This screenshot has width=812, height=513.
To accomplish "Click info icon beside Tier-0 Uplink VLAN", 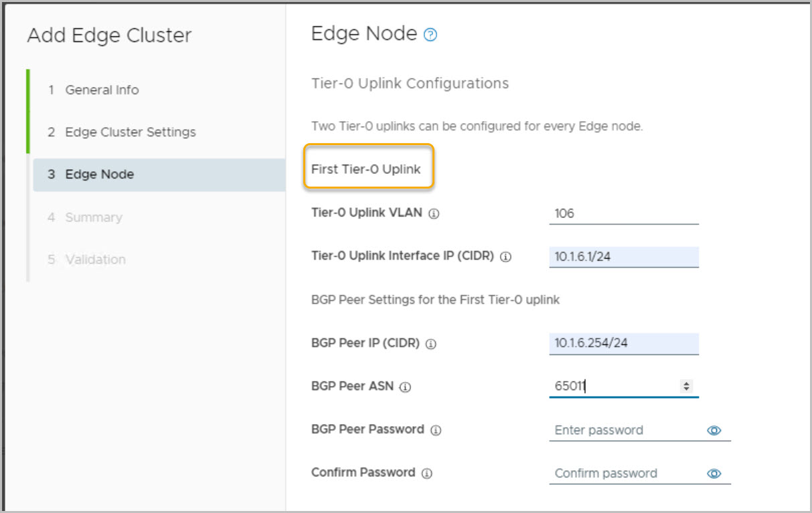I will point(434,214).
